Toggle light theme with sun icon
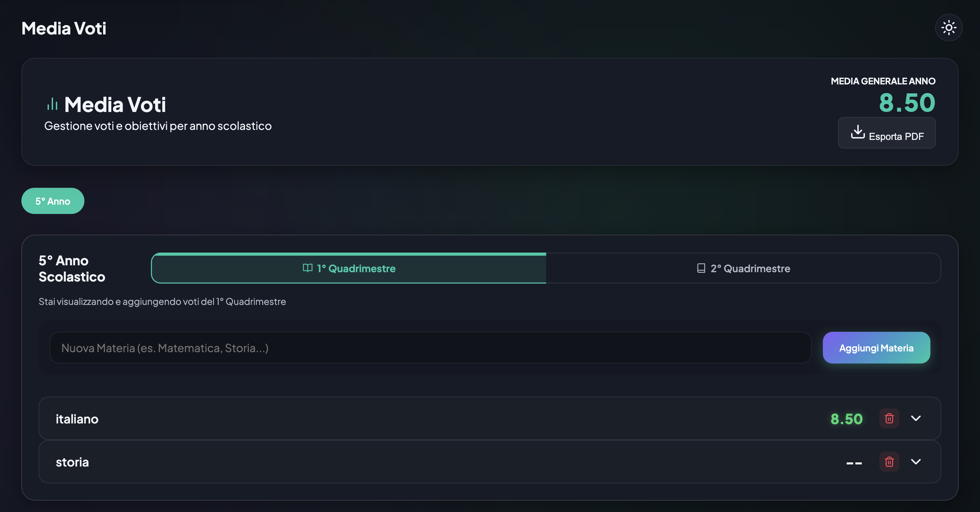The image size is (980, 512). click(948, 27)
